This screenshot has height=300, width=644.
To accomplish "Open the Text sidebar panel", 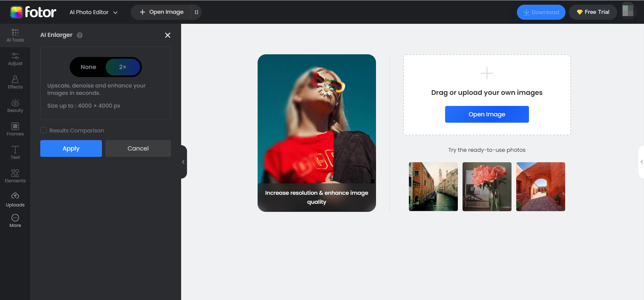I will tap(15, 153).
